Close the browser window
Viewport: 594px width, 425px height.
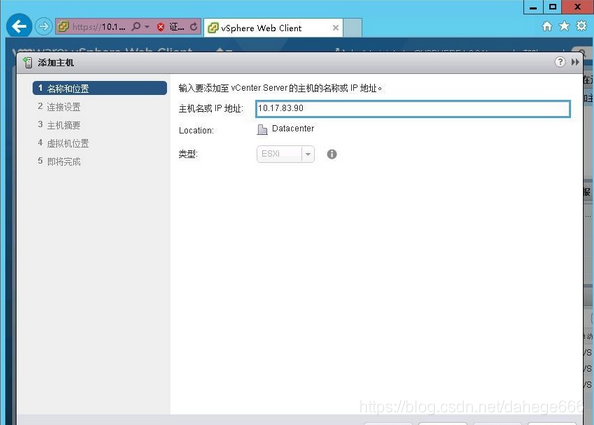pos(578,7)
